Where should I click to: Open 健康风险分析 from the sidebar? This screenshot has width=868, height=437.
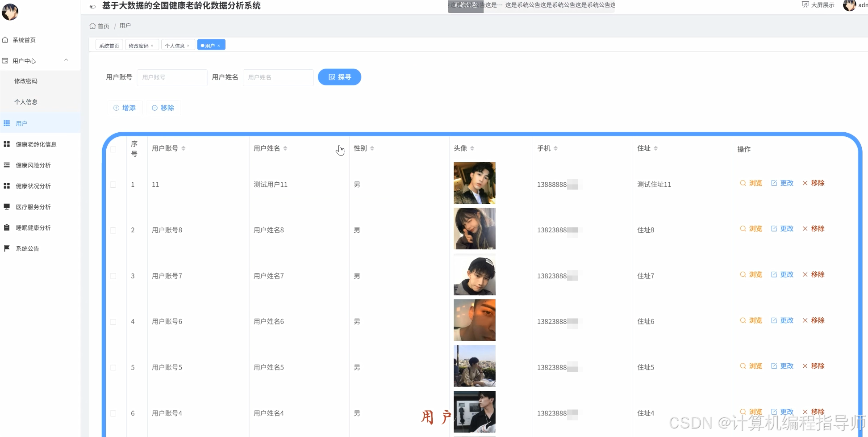(32, 165)
